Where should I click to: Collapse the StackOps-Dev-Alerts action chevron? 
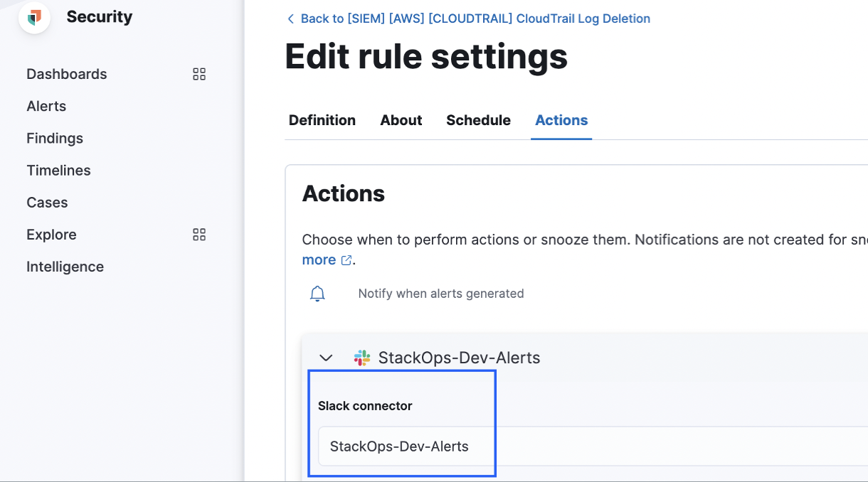326,358
